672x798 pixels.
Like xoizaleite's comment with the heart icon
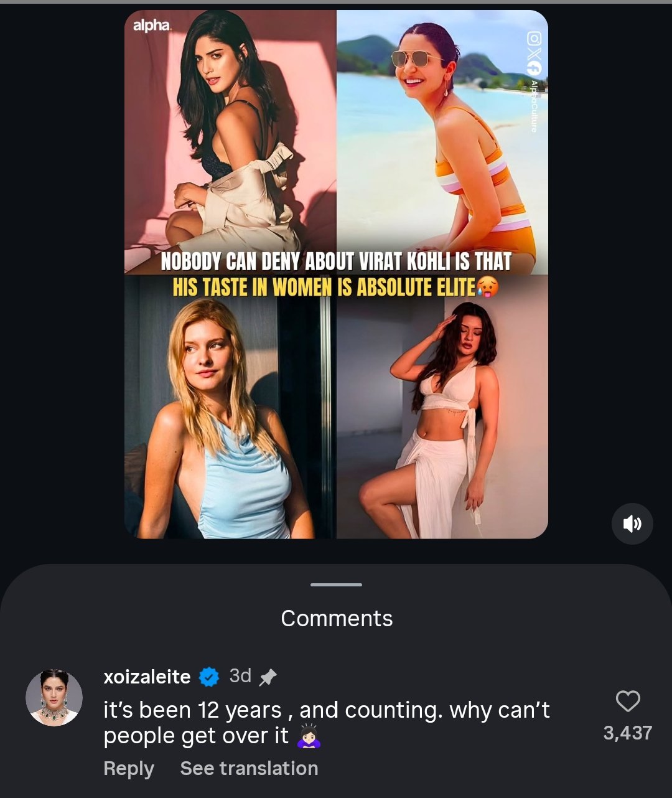(627, 702)
